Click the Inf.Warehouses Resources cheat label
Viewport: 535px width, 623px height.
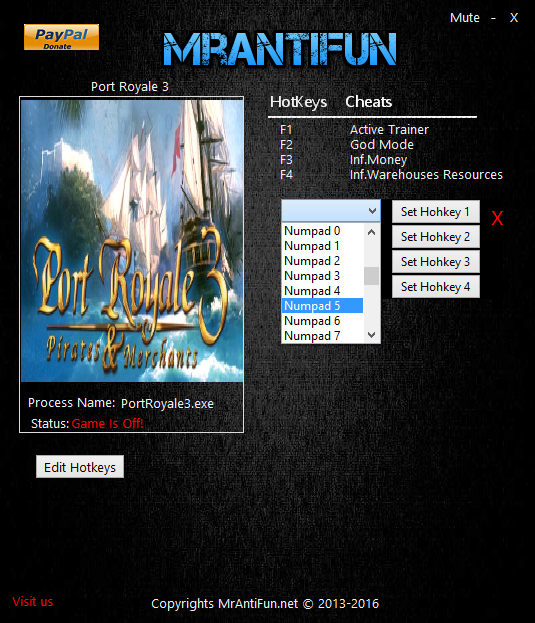coord(426,174)
